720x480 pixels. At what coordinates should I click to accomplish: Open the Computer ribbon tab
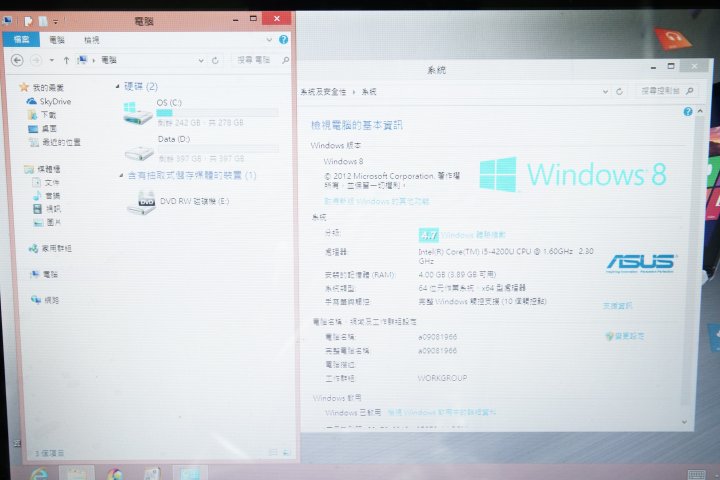pos(57,40)
